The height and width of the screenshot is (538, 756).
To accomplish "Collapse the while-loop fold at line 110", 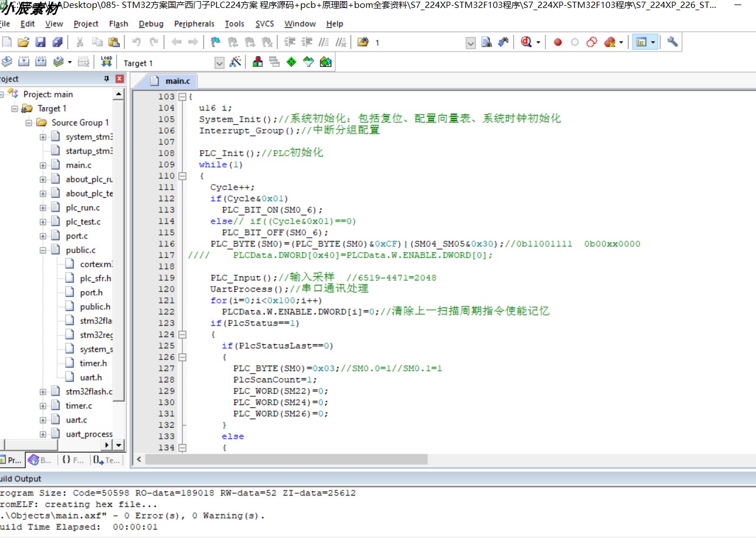I will coord(182,176).
